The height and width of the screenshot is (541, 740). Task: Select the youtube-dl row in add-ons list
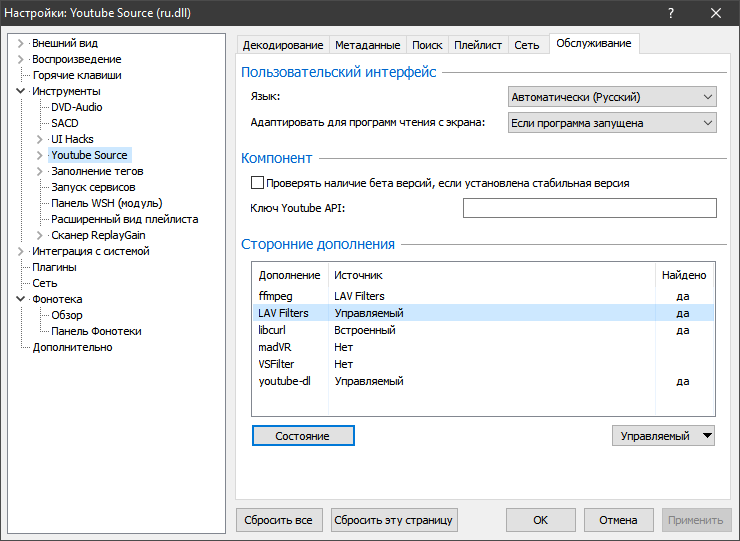(283, 381)
